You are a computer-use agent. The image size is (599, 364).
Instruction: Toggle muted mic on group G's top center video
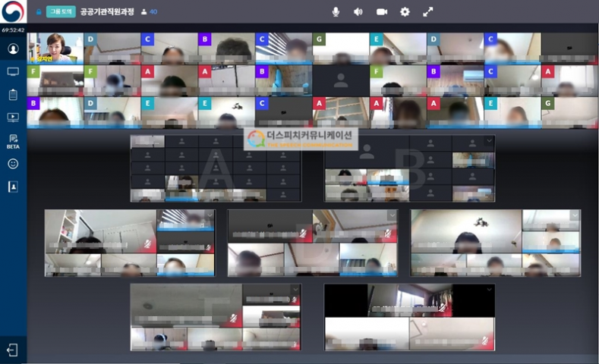point(443,308)
